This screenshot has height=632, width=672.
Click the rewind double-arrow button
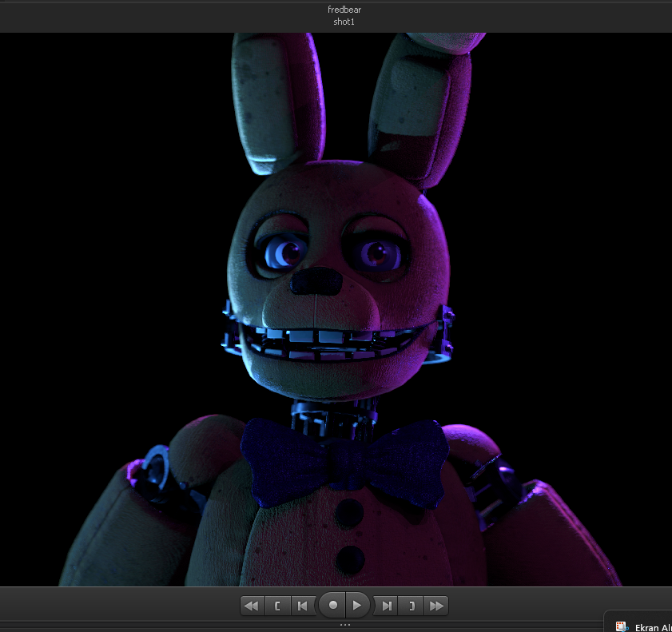pyautogui.click(x=252, y=606)
